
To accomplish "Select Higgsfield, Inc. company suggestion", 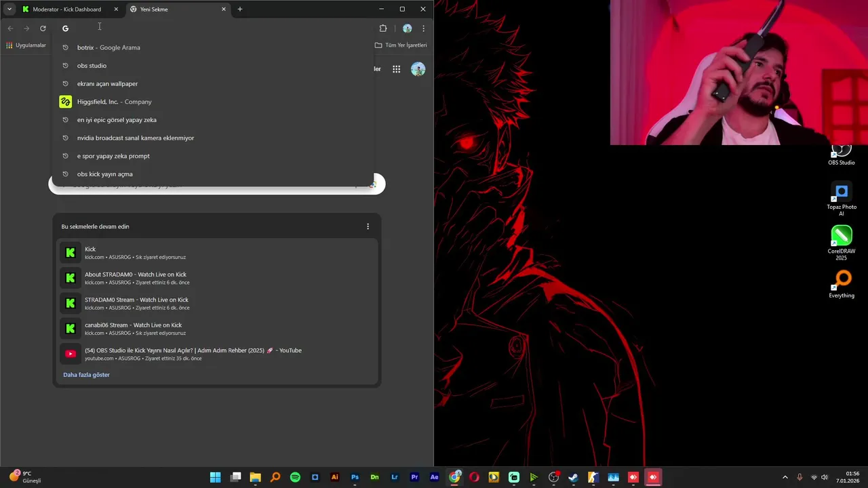I will pyautogui.click(x=213, y=102).
